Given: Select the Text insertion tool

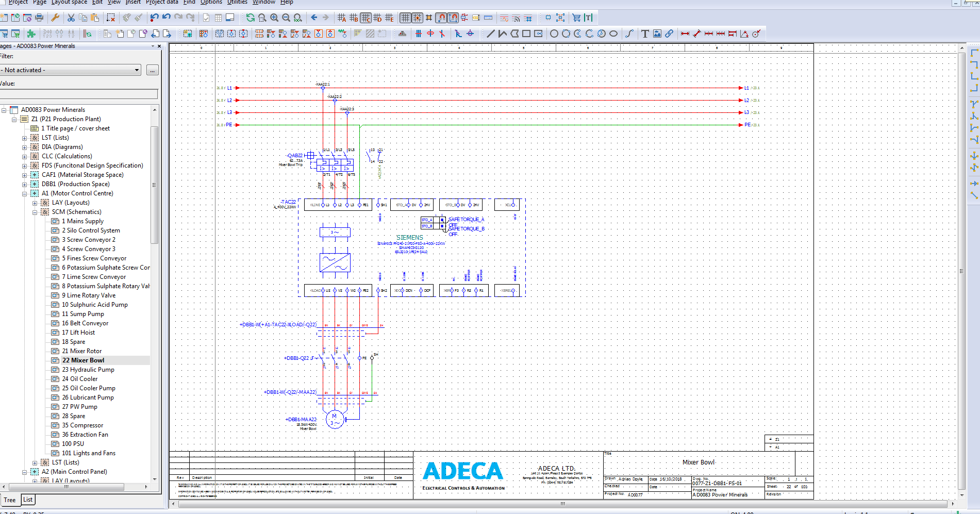Looking at the screenshot, I should pyautogui.click(x=645, y=34).
